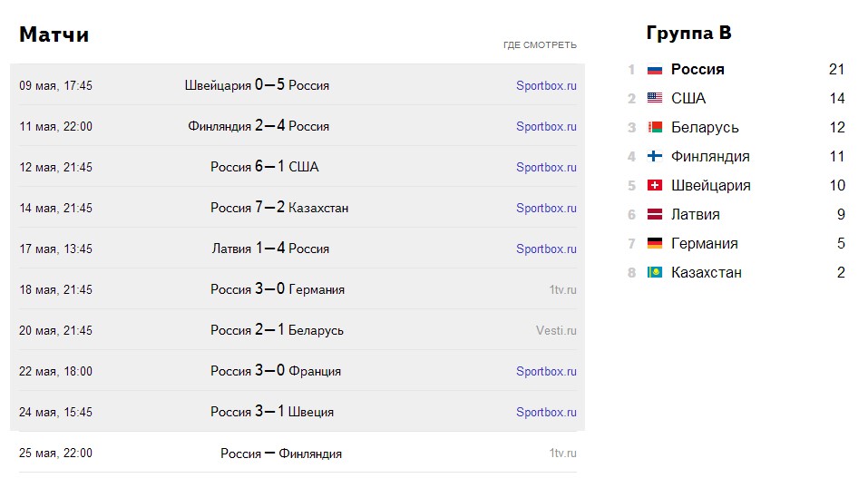Click the Russia flag icon in Group B
Screen dimensions: 868x478
click(x=654, y=70)
